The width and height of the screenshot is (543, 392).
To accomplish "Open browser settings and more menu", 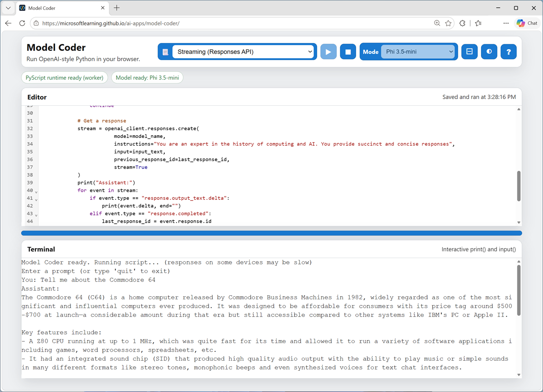I will (506, 23).
